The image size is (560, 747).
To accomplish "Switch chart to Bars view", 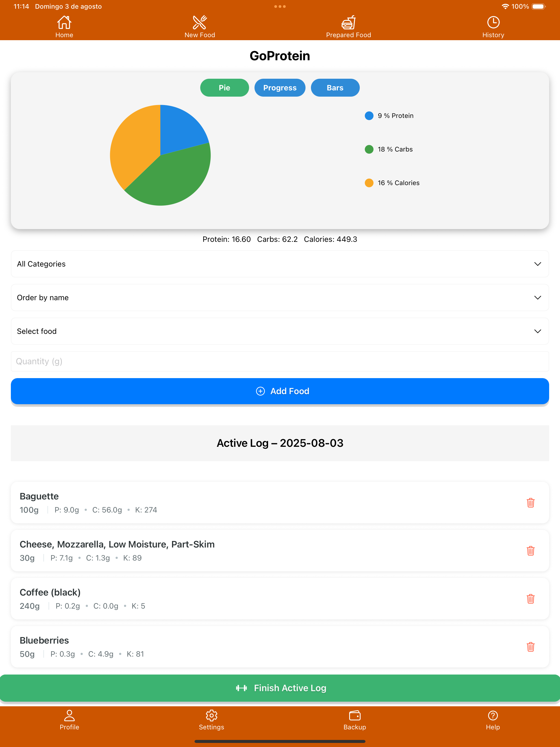I will point(335,88).
